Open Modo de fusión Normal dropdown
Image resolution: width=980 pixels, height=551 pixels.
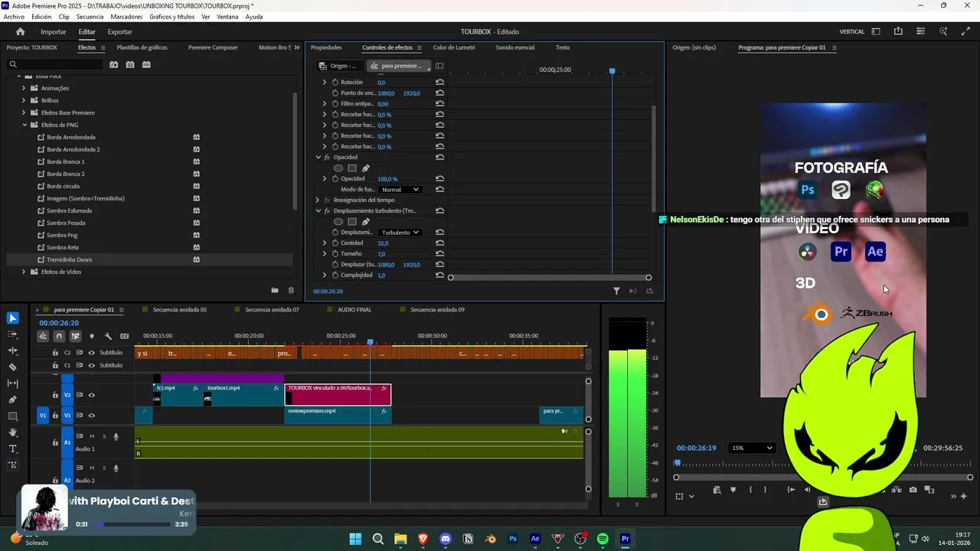(400, 189)
